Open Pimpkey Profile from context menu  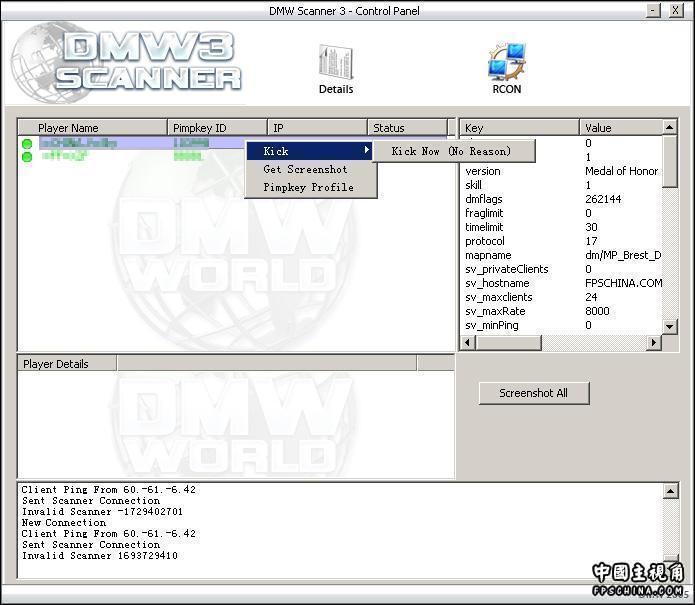coord(310,187)
